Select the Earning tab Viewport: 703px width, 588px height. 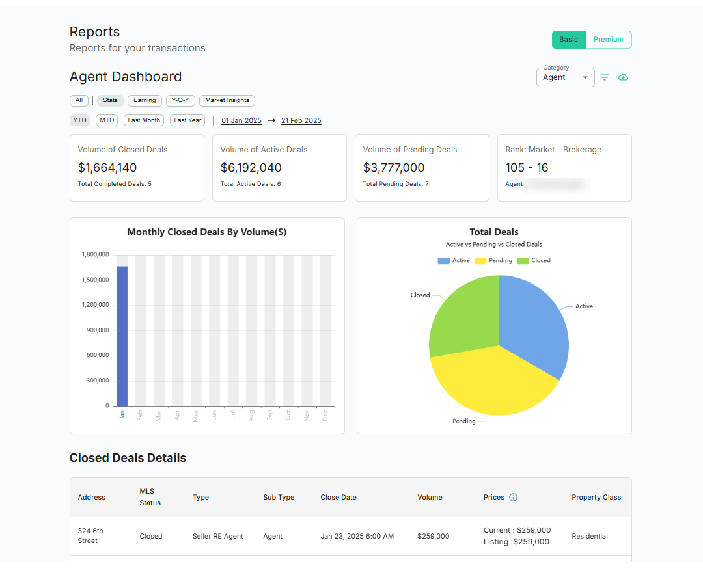[x=145, y=100]
